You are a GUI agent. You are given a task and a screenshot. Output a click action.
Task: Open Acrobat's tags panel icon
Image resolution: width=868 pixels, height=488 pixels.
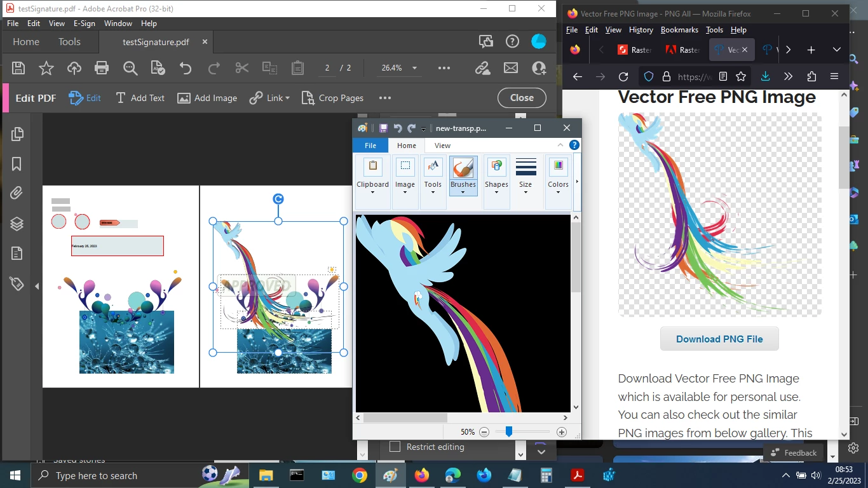pos(17,283)
